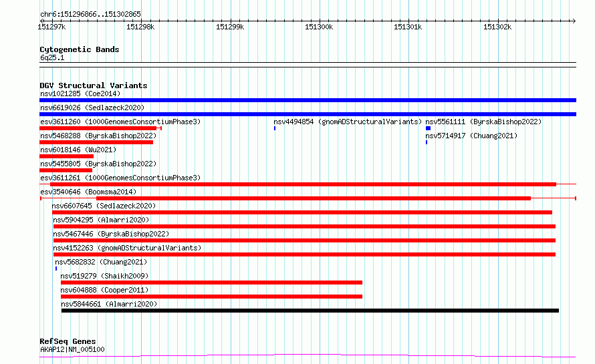The width and height of the screenshot is (595, 364).
Task: Click the nsv1021285 (Coe2014) blue variant bar
Action: [x=308, y=100]
